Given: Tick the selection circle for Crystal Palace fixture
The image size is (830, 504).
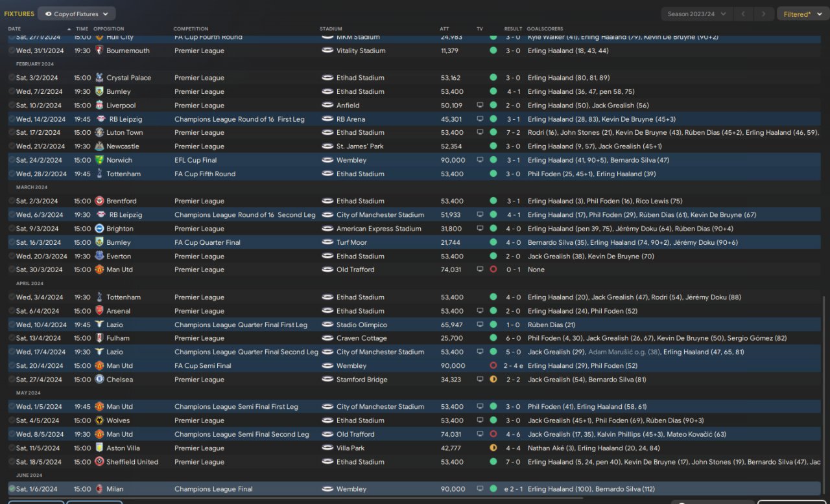Looking at the screenshot, I should [12, 78].
